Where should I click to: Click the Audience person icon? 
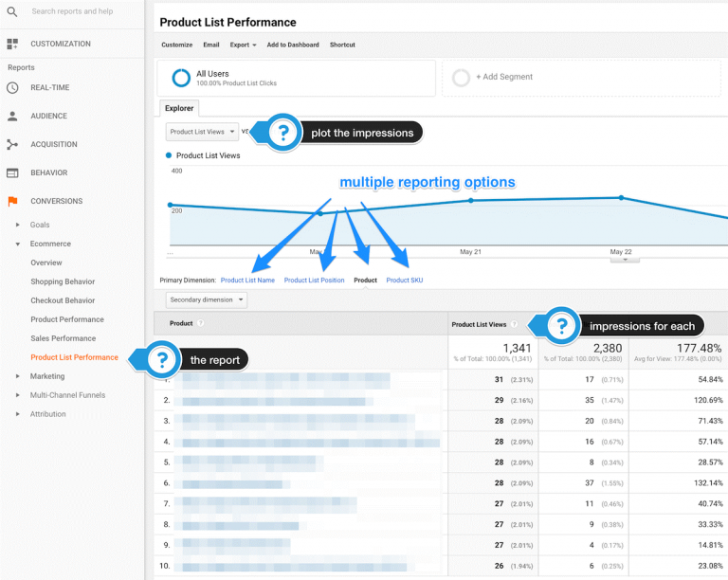[x=12, y=116]
